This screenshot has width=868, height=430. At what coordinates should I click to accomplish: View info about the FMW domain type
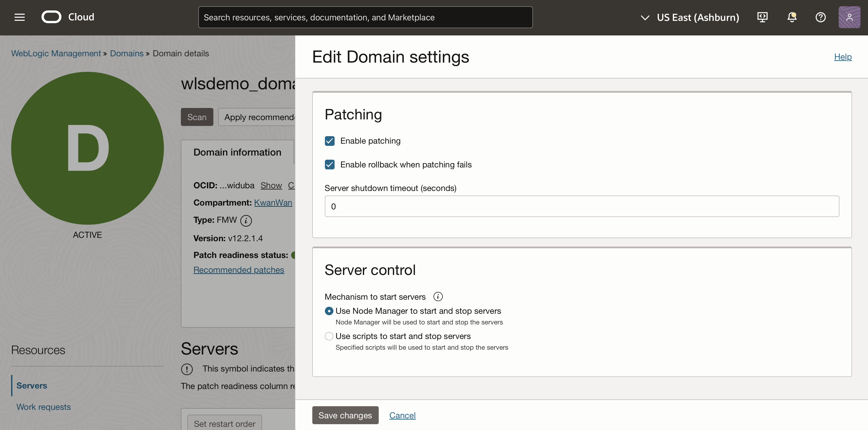coord(246,221)
